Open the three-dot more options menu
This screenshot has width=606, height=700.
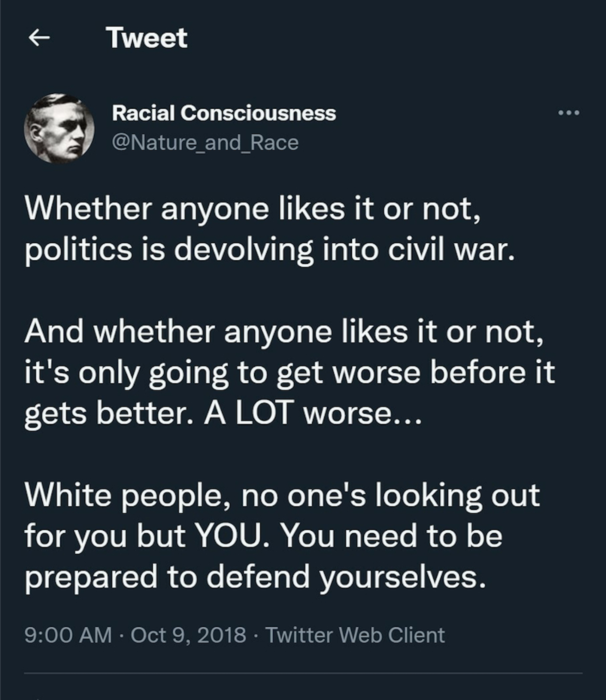click(x=569, y=113)
